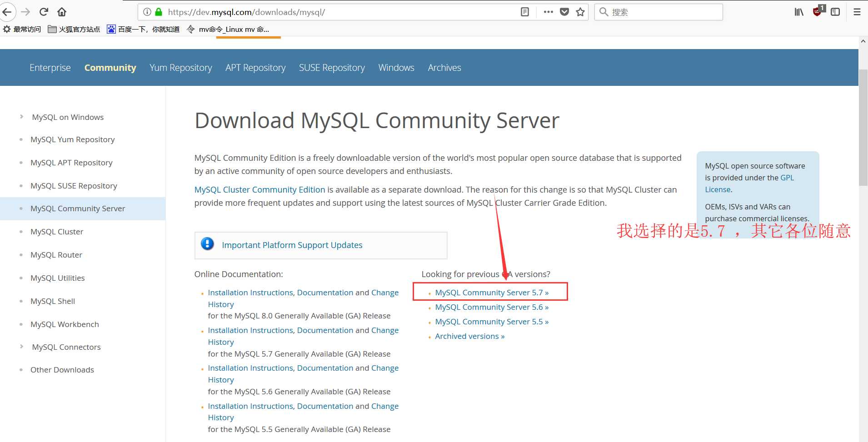Open the 火狐官方站点 bookmark folder
This screenshot has height=442, width=868.
coord(74,29)
